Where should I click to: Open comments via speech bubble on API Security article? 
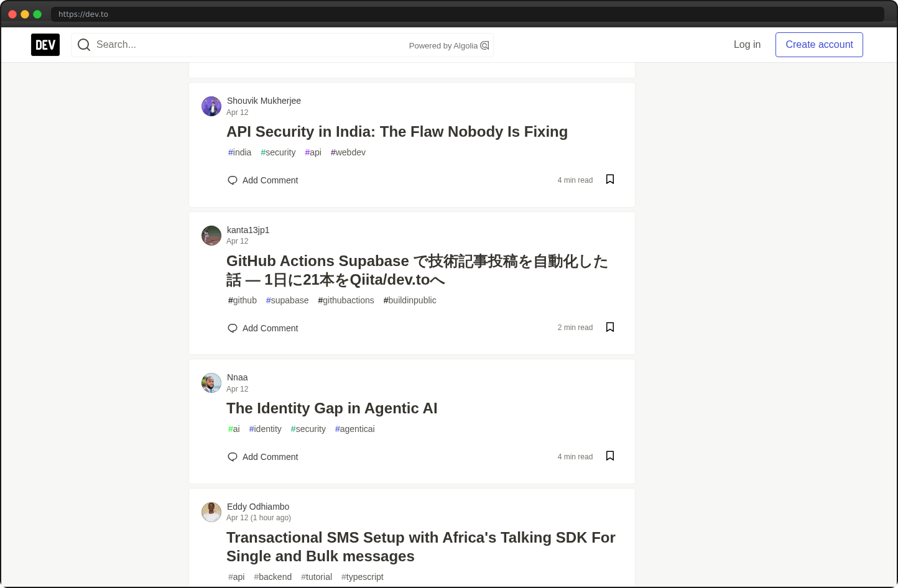[x=232, y=180]
